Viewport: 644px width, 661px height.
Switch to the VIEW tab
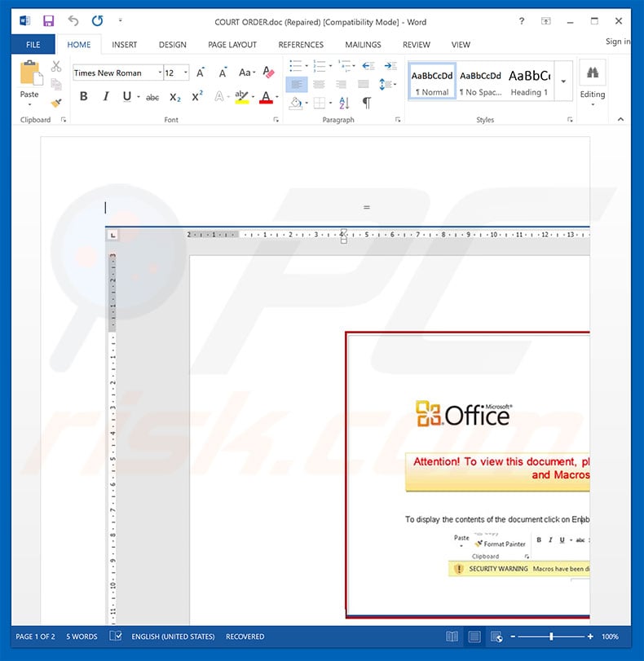pyautogui.click(x=461, y=45)
